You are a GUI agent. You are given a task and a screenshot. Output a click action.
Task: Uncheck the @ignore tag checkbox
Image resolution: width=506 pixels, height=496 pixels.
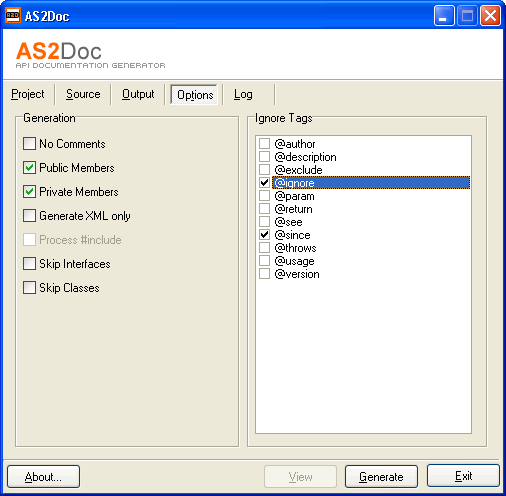click(264, 183)
